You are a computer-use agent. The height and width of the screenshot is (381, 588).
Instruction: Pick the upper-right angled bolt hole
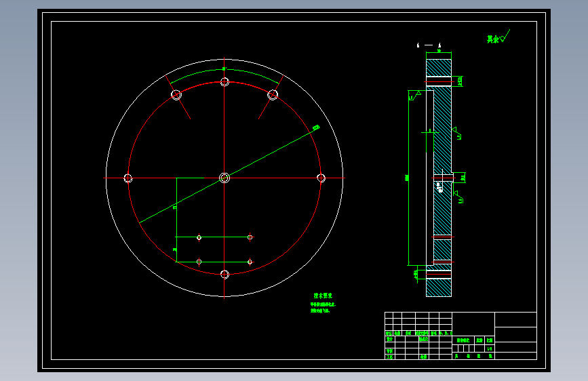click(x=273, y=94)
